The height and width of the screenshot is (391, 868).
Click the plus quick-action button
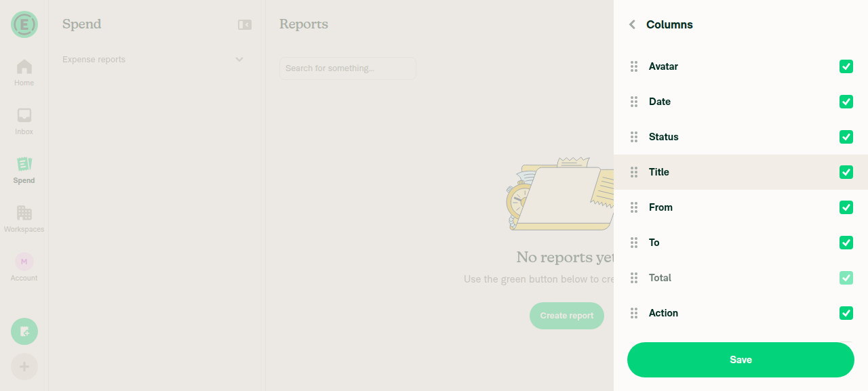pos(24,367)
